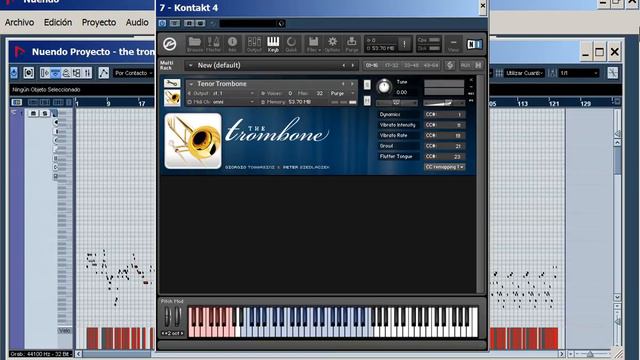Click the Tune knob

384,87
